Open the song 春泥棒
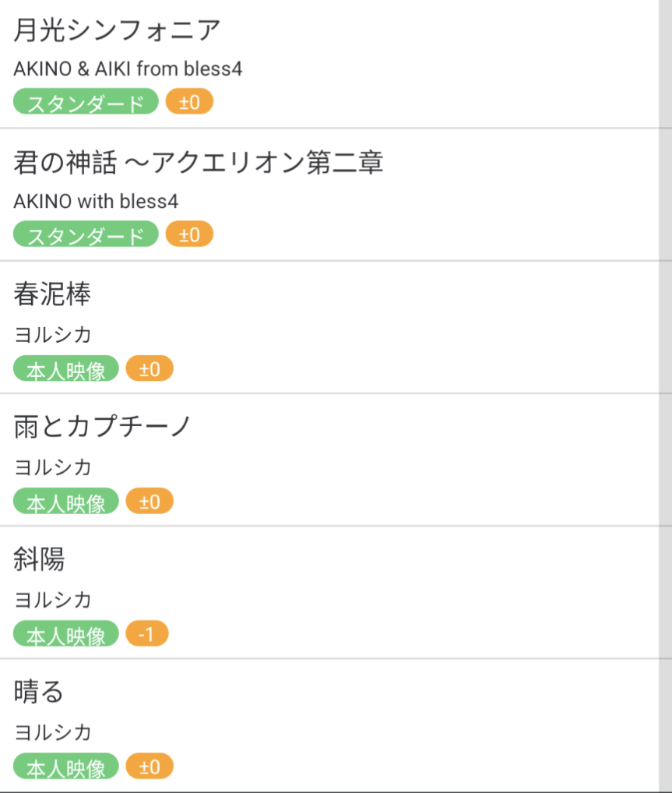The image size is (672, 793). [x=53, y=294]
